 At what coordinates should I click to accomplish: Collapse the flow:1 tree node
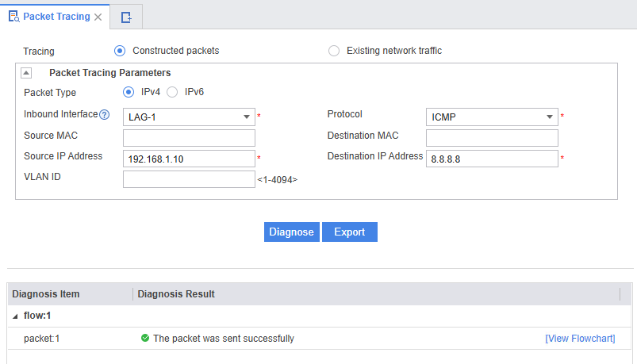15,316
